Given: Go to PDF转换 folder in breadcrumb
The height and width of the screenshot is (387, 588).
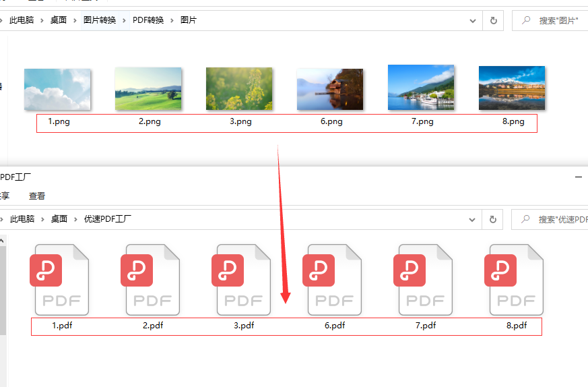Looking at the screenshot, I should [x=148, y=20].
